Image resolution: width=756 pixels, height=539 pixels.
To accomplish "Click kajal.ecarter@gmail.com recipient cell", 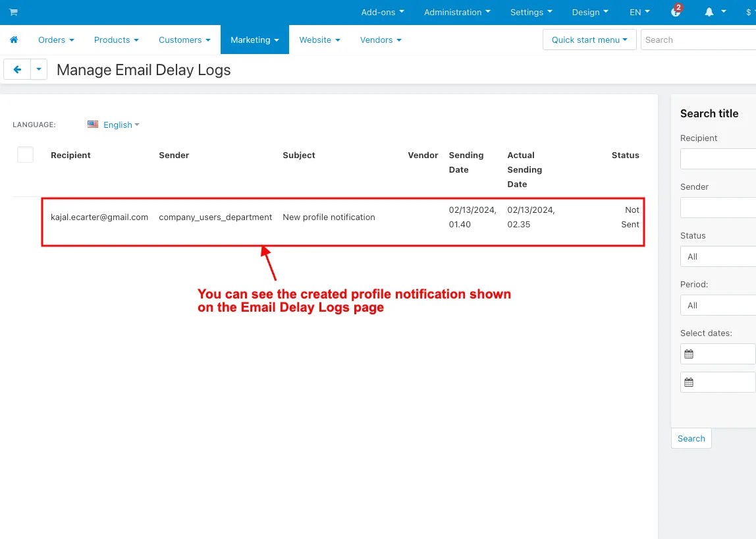I will point(99,217).
